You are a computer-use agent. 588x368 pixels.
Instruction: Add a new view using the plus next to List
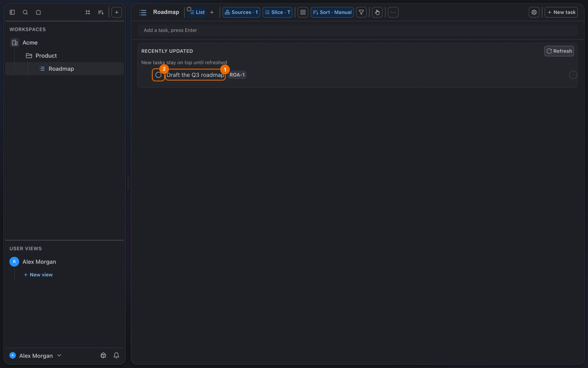click(212, 12)
